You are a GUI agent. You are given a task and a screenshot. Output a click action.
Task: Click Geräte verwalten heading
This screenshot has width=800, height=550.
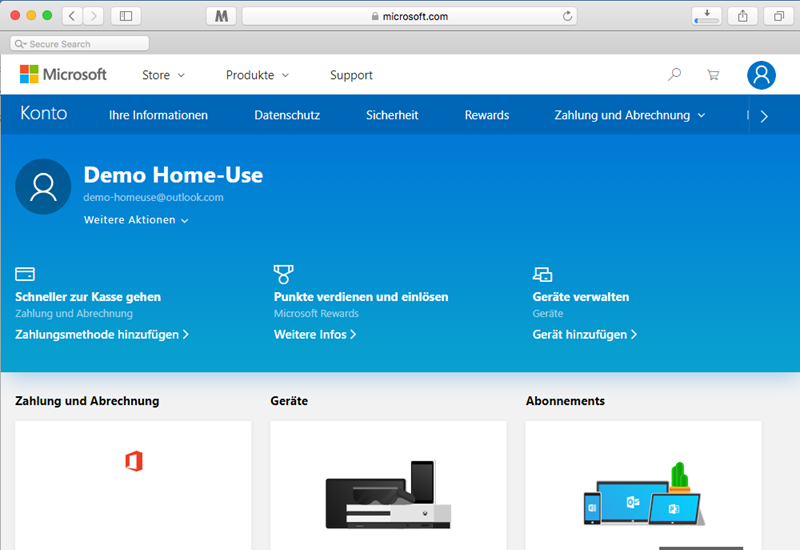pos(581,297)
